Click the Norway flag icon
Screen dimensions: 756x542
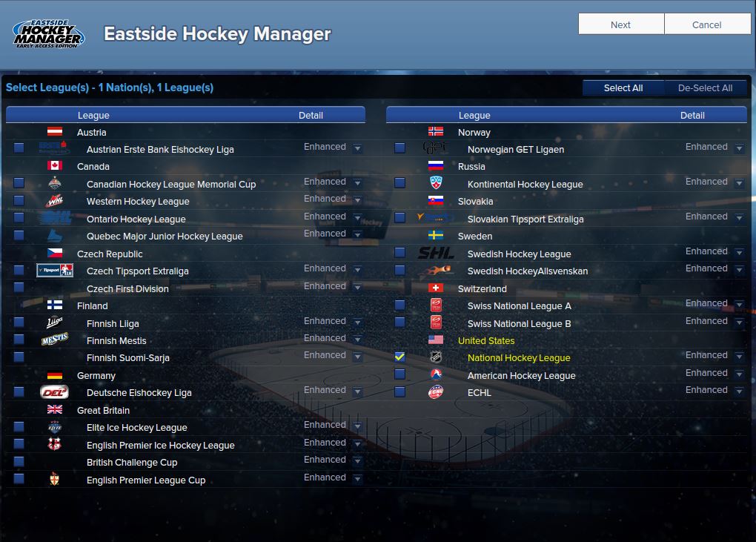click(435, 132)
